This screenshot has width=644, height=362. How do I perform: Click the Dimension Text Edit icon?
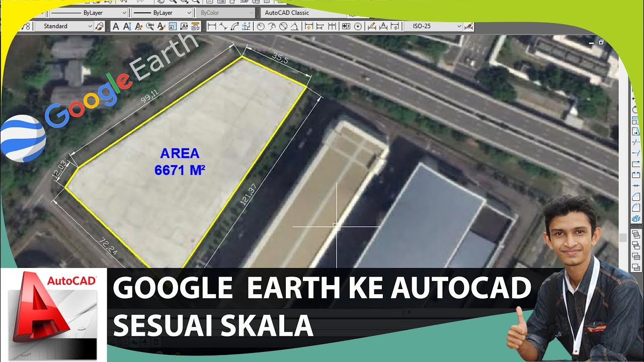click(383, 26)
